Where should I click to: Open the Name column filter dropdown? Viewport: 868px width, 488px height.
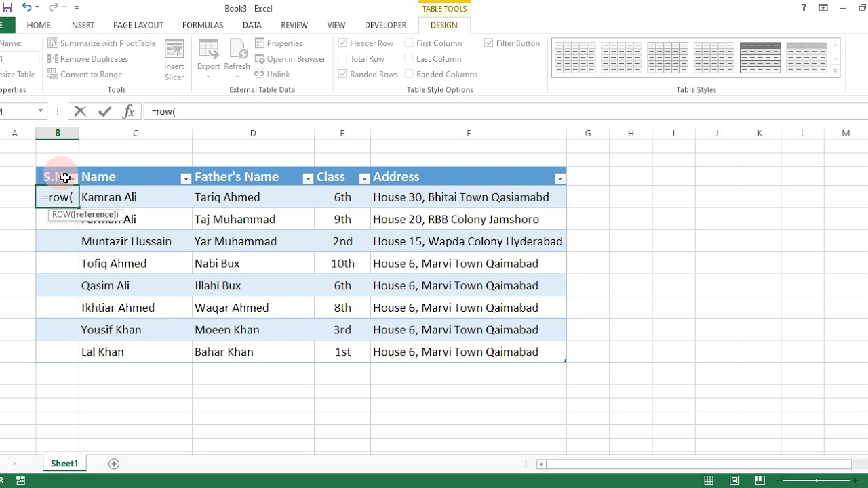pyautogui.click(x=185, y=178)
